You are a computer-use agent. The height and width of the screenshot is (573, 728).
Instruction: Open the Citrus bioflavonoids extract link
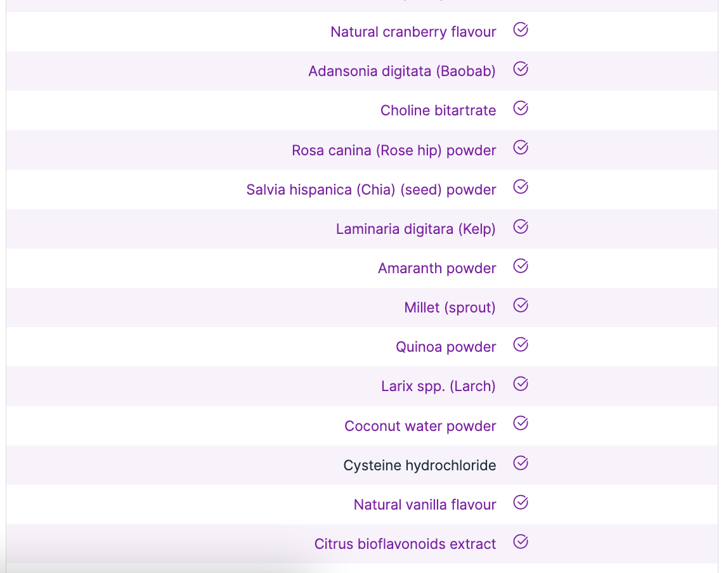click(x=405, y=544)
